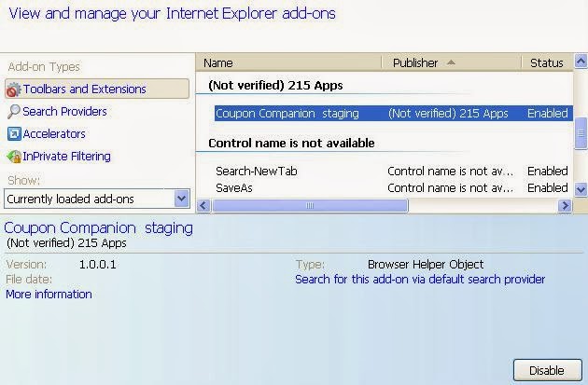Viewport: 588px width, 385px height.
Task: Click the version number 1.0.0.1
Action: (x=97, y=265)
